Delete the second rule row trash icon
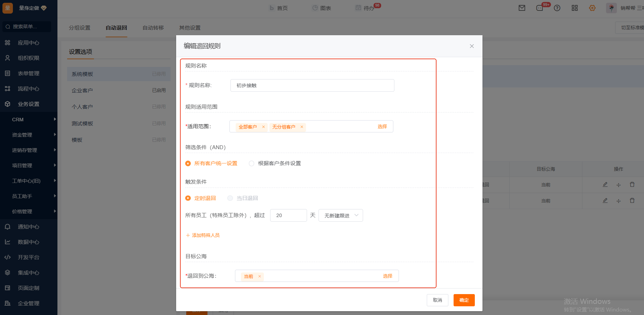644x315 pixels. [x=632, y=201]
